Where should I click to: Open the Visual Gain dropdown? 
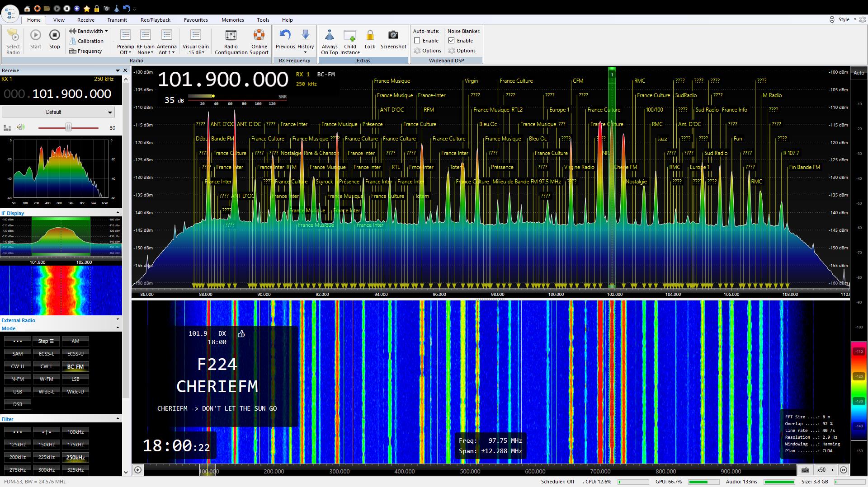(195, 49)
